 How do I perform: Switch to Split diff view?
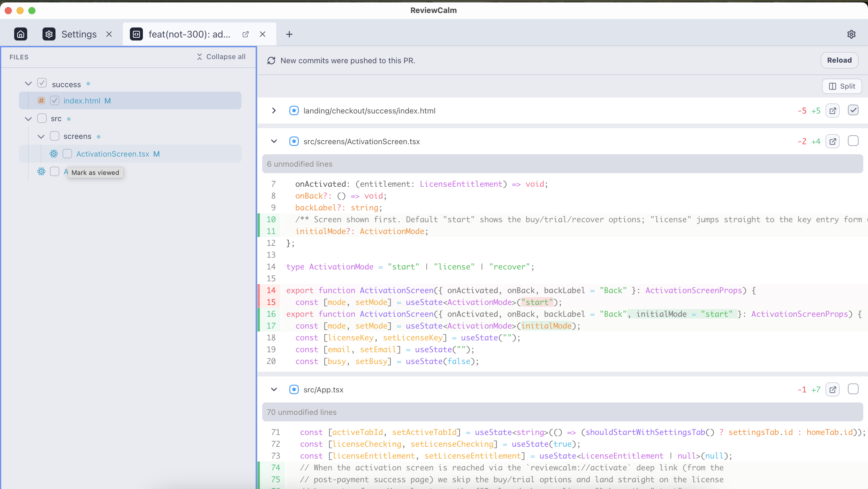pos(841,86)
